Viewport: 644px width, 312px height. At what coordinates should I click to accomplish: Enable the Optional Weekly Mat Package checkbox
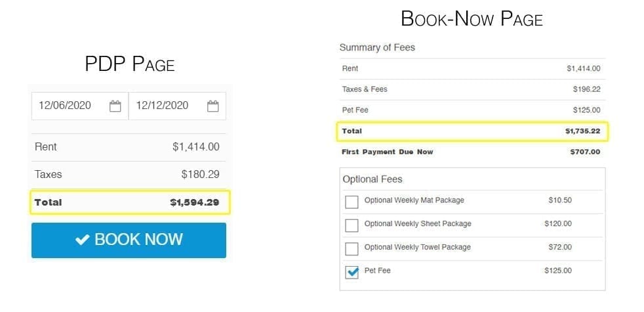click(x=352, y=202)
